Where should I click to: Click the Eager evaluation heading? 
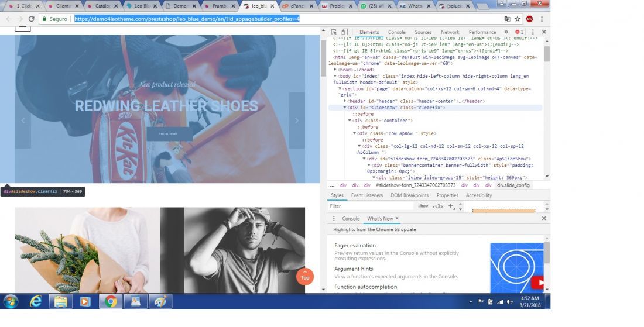(x=355, y=245)
